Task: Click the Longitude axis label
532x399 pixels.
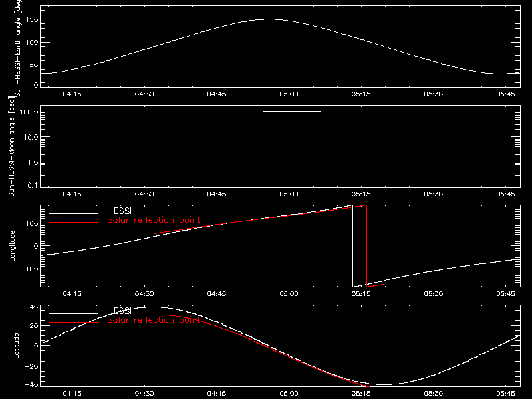Action: coord(12,246)
